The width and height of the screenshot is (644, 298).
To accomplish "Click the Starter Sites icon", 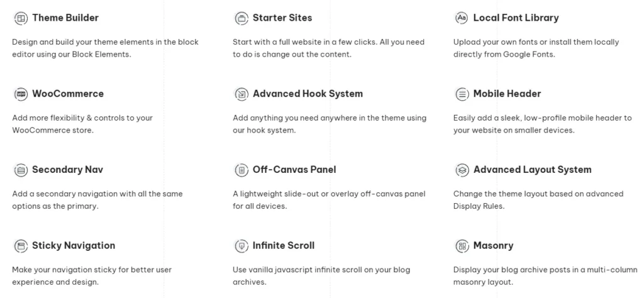I will pyautogui.click(x=241, y=18).
